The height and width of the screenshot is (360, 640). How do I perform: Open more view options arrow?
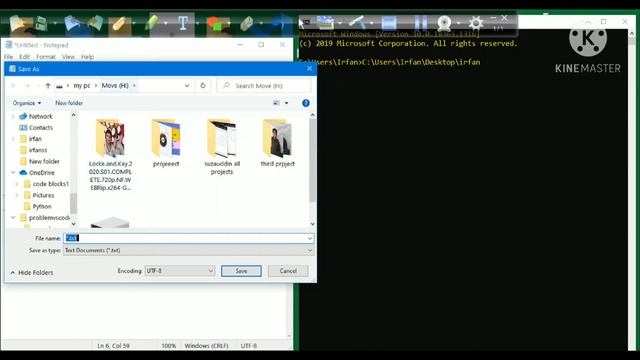click(x=287, y=103)
